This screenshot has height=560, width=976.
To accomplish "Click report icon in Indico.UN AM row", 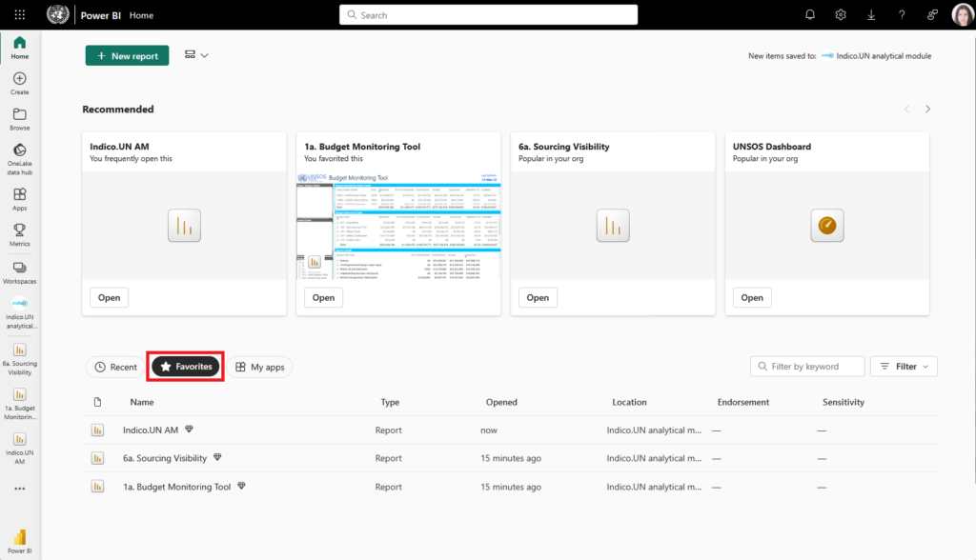I will pos(98,430).
